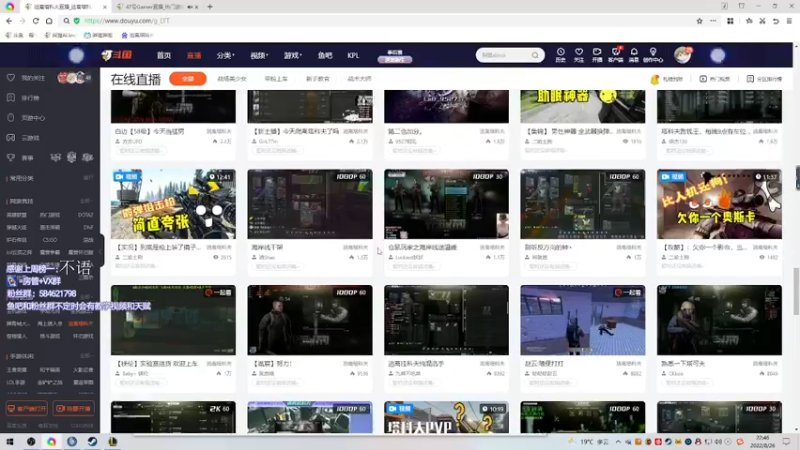Select the 全部 filter pill
Screen dimensions: 800x450
188,79
